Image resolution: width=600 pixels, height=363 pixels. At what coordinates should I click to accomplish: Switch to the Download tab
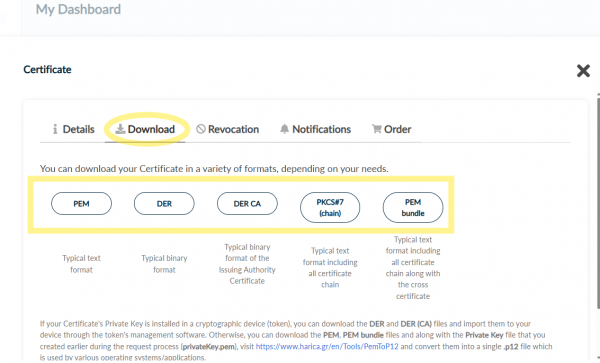145,129
